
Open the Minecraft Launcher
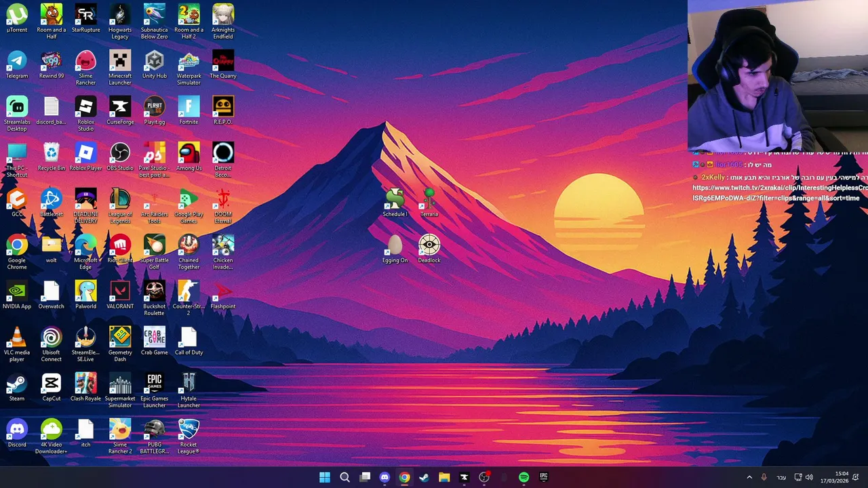pyautogui.click(x=120, y=68)
